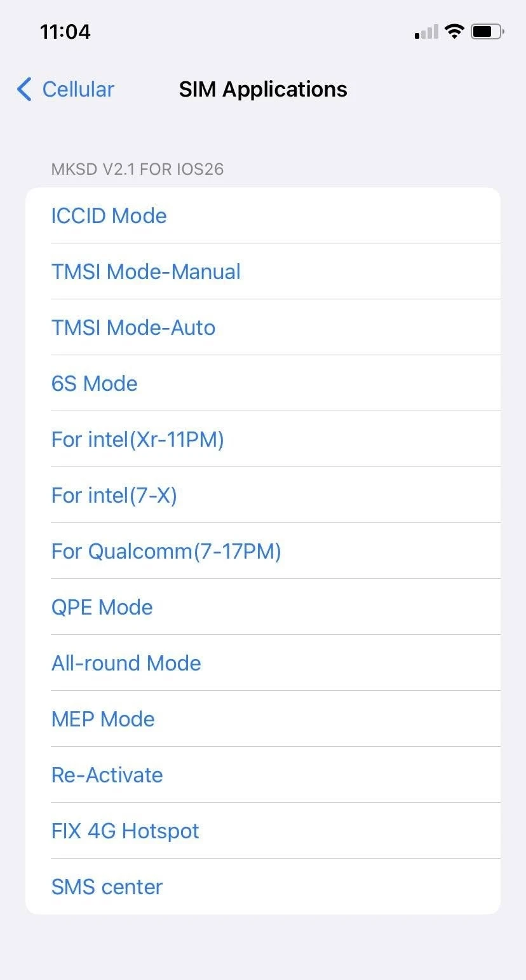Select TMSI Mode-Manual

(x=146, y=271)
